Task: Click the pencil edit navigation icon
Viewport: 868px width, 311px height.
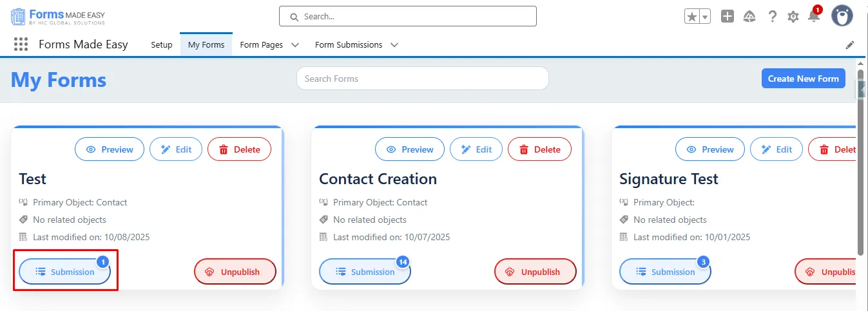Action: click(850, 45)
